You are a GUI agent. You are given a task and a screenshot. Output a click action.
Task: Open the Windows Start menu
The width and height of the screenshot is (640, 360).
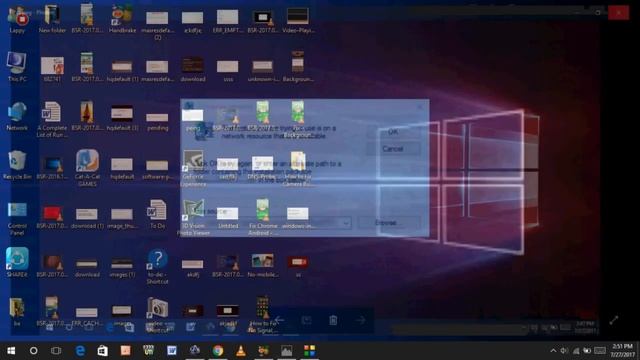11,351
